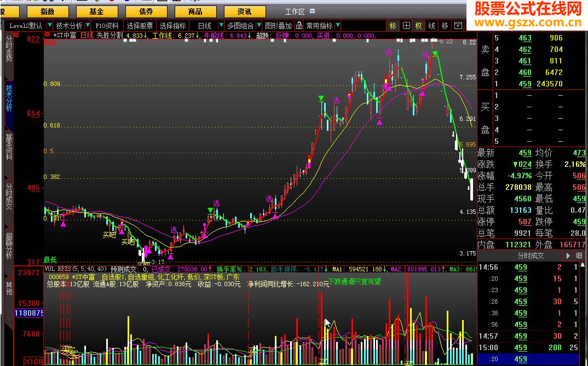Click the red gear icon left of *ST中富
This screenshot has width=588, height=366.
[48, 35]
